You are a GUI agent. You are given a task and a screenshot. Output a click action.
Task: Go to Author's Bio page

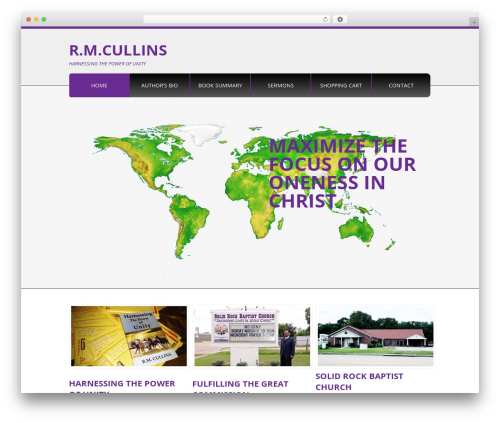159,85
